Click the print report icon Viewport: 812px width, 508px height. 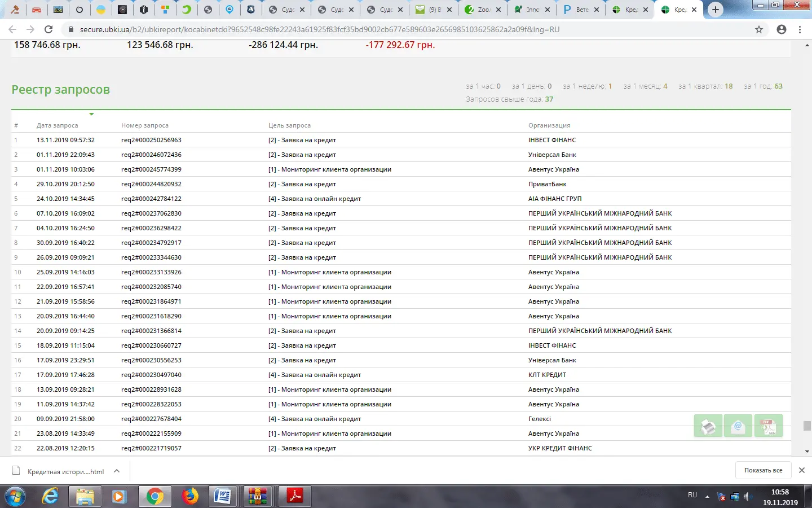click(x=708, y=427)
